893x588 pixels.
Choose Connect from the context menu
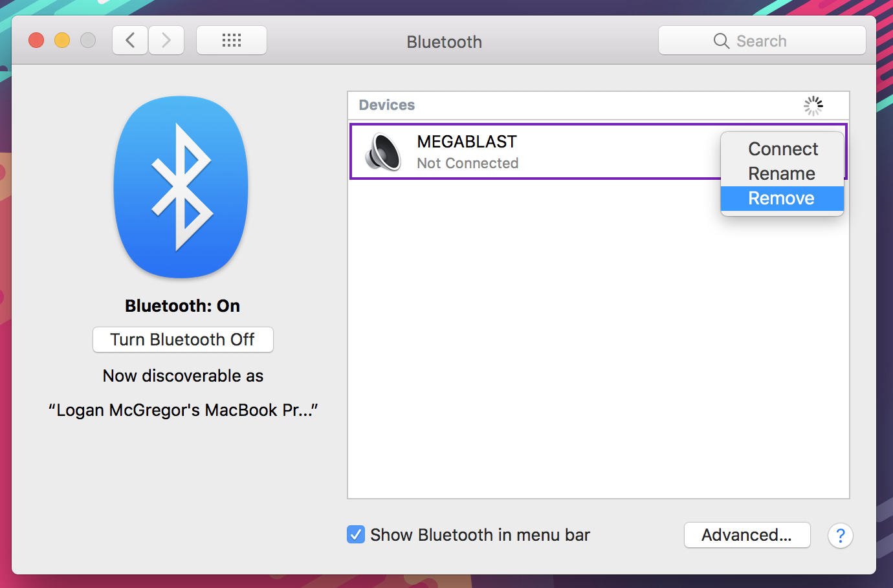tap(782, 149)
